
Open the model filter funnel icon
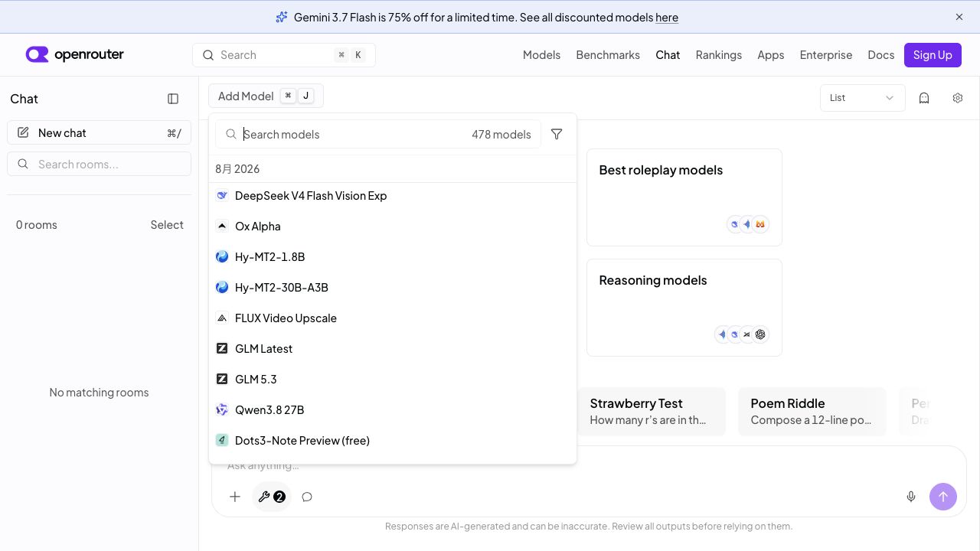pos(557,134)
